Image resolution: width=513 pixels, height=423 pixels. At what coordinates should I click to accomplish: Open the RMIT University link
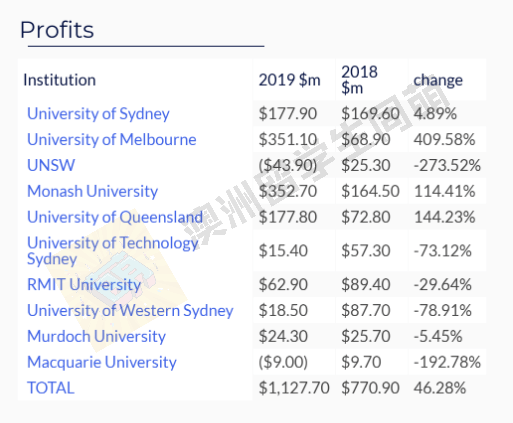pyautogui.click(x=84, y=284)
